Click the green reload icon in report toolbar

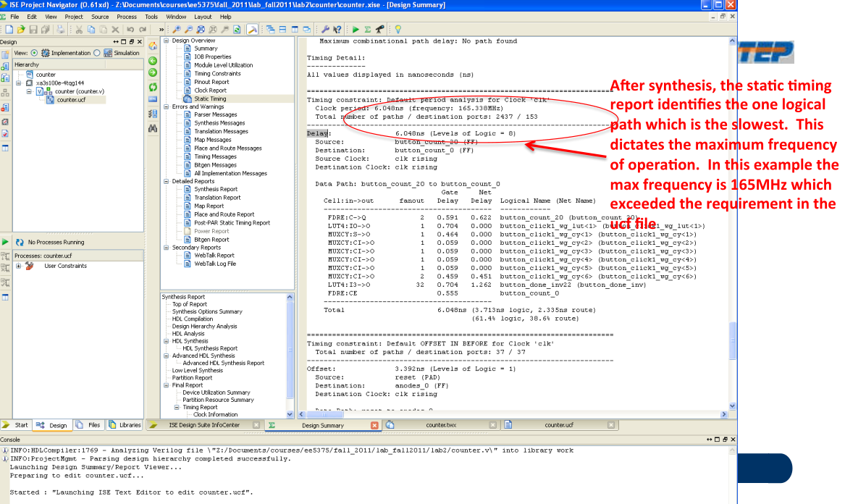point(153,87)
